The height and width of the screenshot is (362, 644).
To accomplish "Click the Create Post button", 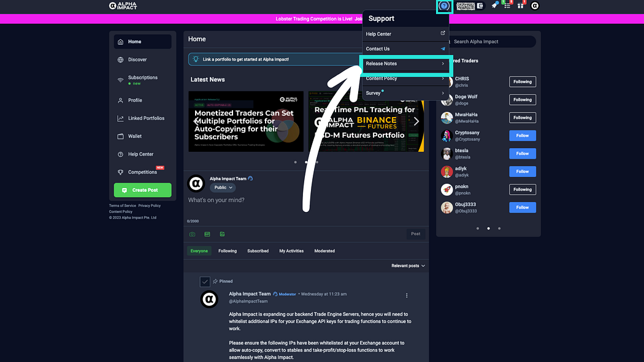I will 142,190.
